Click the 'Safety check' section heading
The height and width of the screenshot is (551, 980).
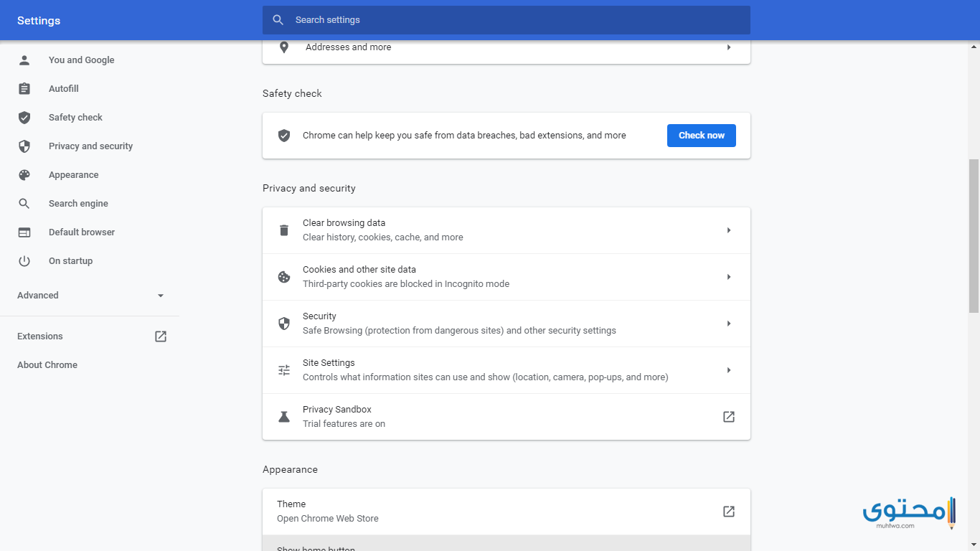coord(292,94)
